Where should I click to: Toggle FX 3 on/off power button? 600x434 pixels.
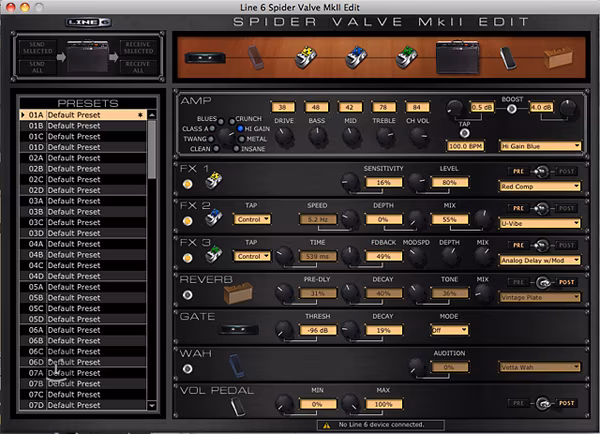[x=188, y=258]
